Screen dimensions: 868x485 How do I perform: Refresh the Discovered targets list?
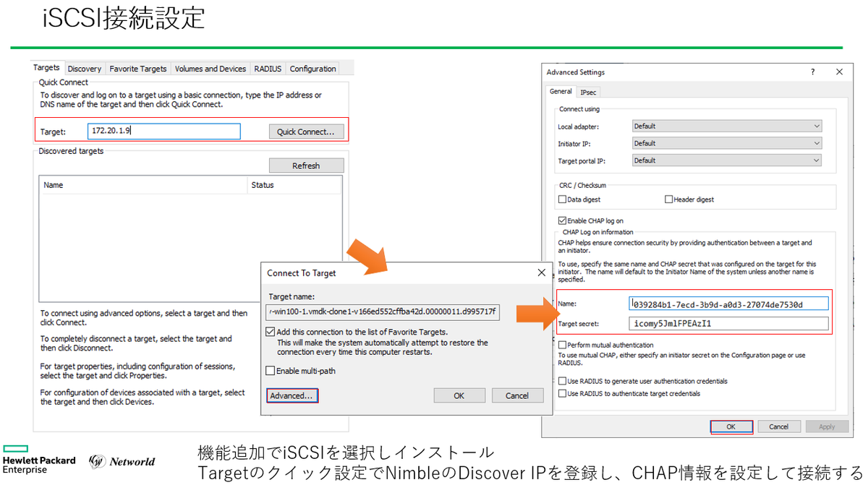tap(306, 165)
